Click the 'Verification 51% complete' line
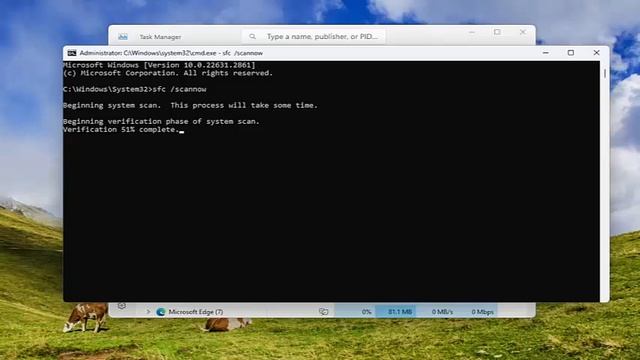The height and width of the screenshot is (360, 640). 121,129
